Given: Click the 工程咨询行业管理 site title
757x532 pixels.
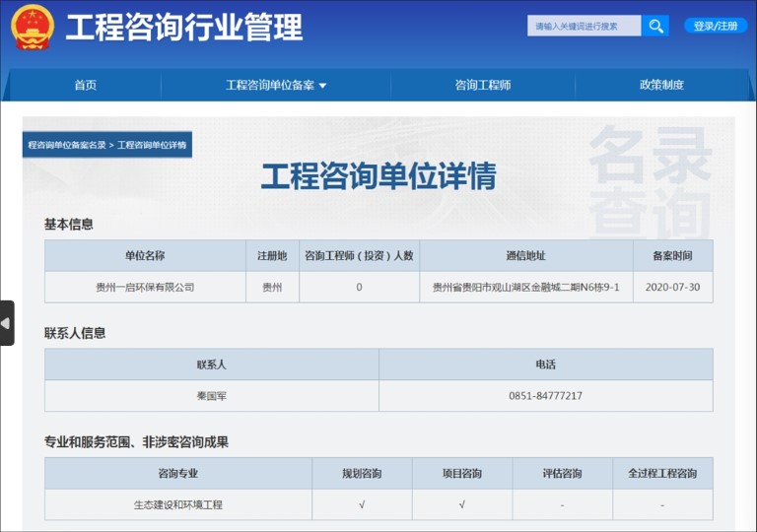Looking at the screenshot, I should (184, 27).
